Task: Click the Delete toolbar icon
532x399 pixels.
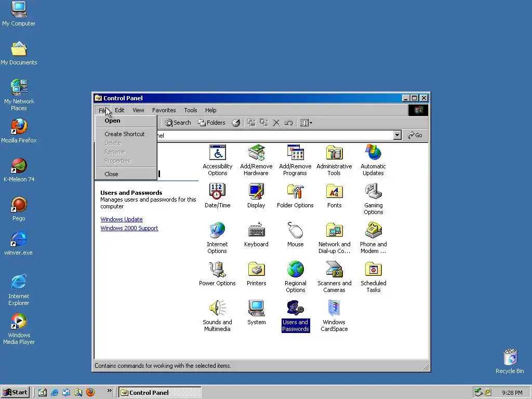Action: (276, 123)
